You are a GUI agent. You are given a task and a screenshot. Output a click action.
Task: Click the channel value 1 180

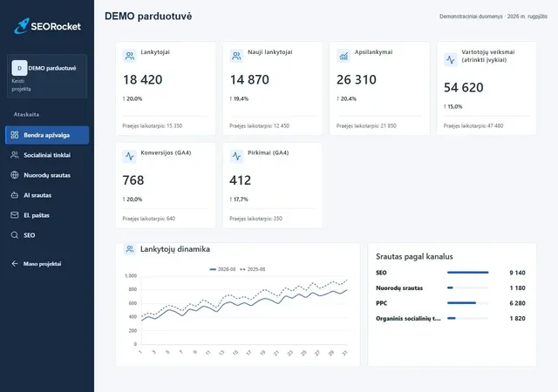tap(517, 288)
